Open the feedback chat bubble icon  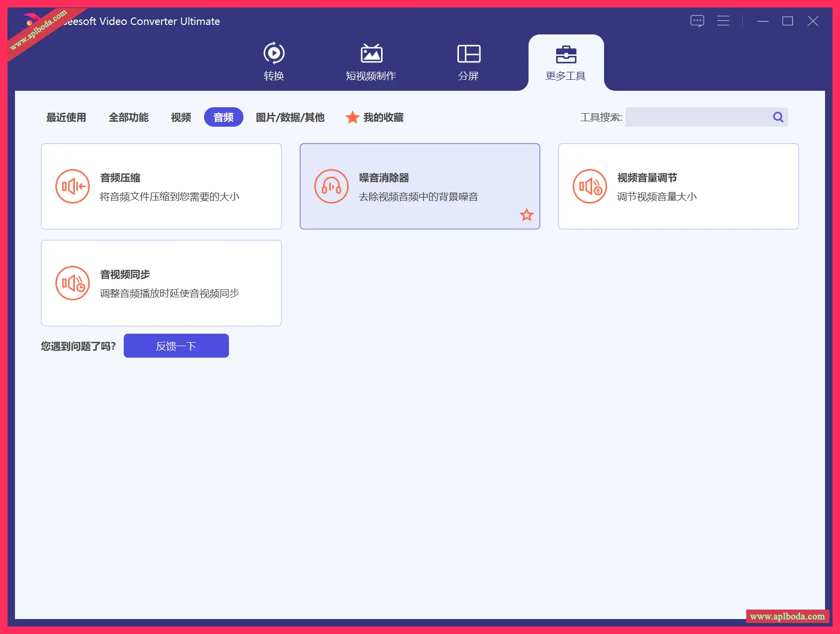pos(697,21)
